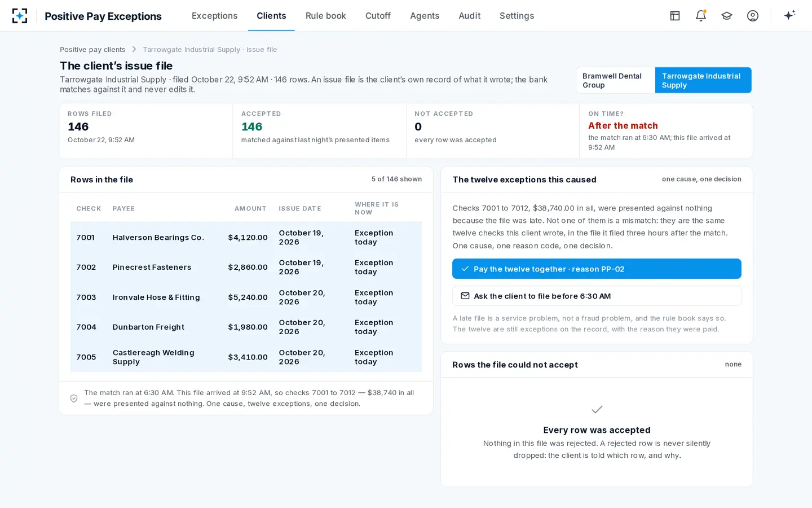
Task: Click the Positive Pay Exceptions app title
Action: pos(103,16)
